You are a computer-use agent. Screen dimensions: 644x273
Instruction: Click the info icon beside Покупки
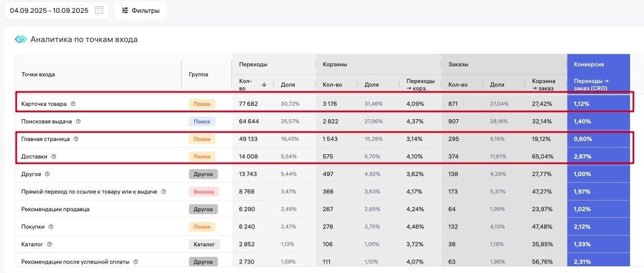pos(51,227)
